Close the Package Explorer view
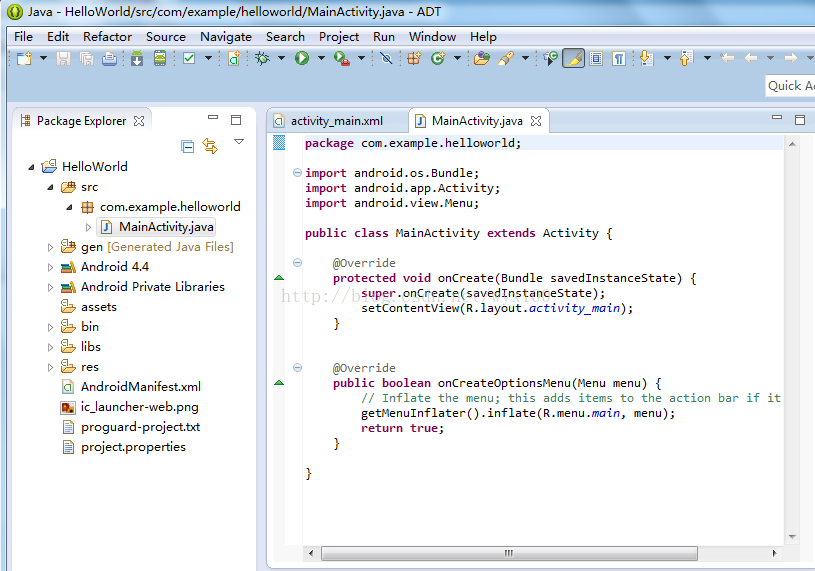 [139, 121]
